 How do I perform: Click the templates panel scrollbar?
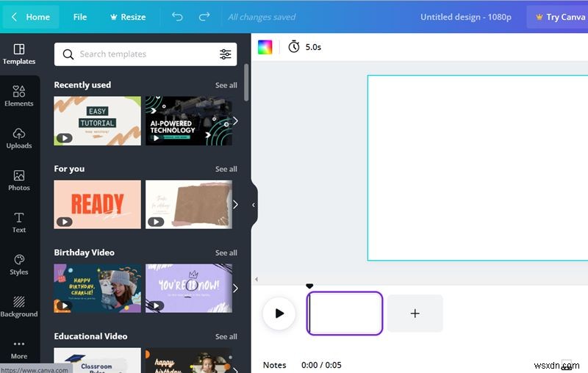246,82
